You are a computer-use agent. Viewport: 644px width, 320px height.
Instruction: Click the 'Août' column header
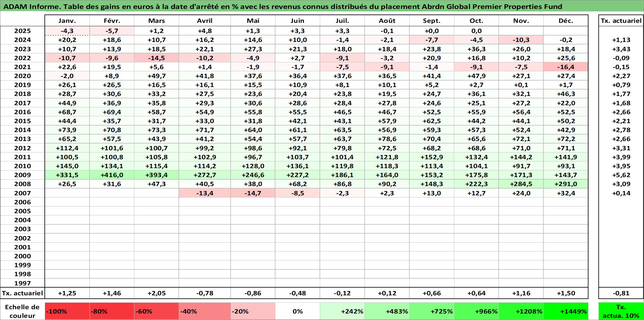387,21
